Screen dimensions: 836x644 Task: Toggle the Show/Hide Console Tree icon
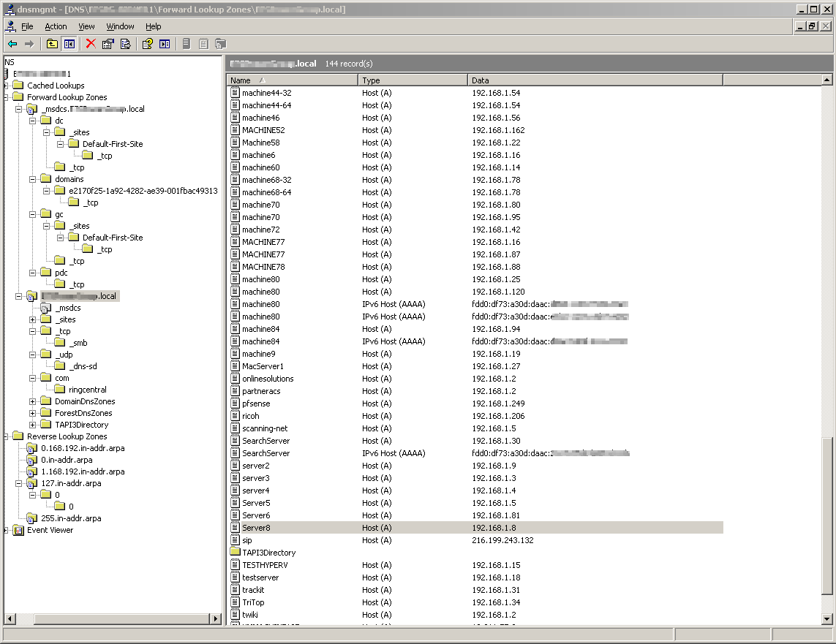(69, 44)
